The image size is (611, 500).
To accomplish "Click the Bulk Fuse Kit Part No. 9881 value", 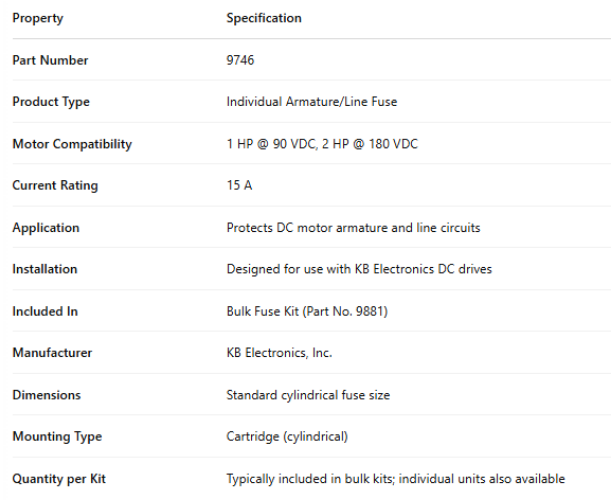I will (x=307, y=311).
